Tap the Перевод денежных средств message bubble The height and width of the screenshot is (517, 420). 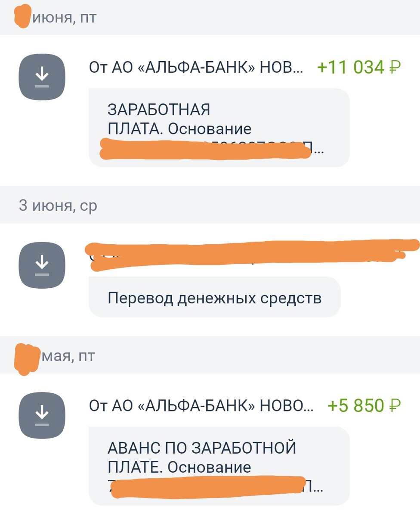[x=214, y=296]
